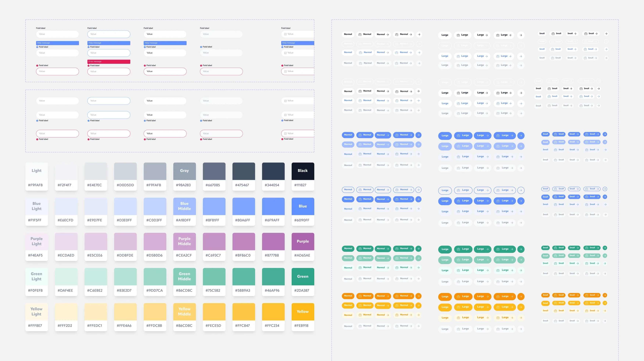Select the Blue Light #F1F5FF swatch
This screenshot has height=361, width=644.
pyautogui.click(x=37, y=212)
